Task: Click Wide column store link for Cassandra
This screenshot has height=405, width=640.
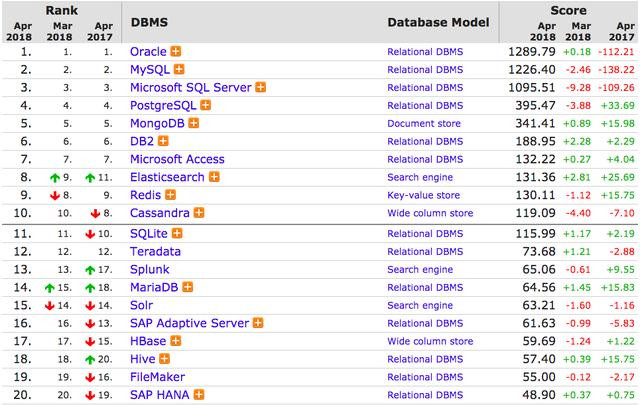Action: [430, 213]
